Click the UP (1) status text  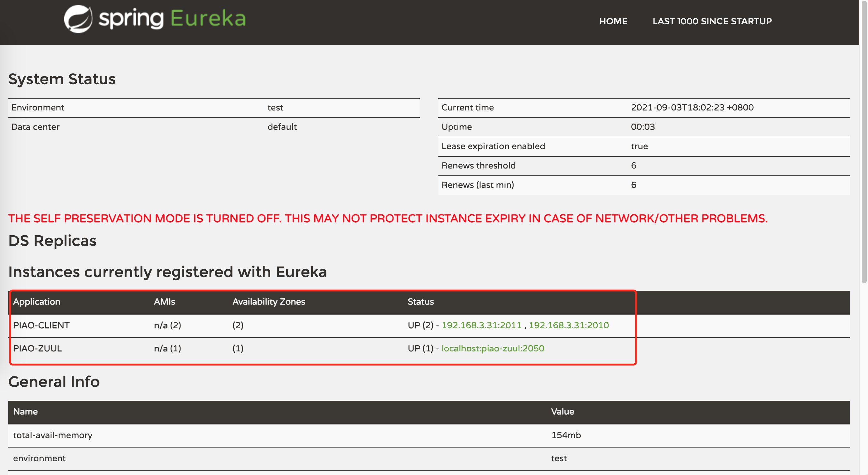[420, 348]
